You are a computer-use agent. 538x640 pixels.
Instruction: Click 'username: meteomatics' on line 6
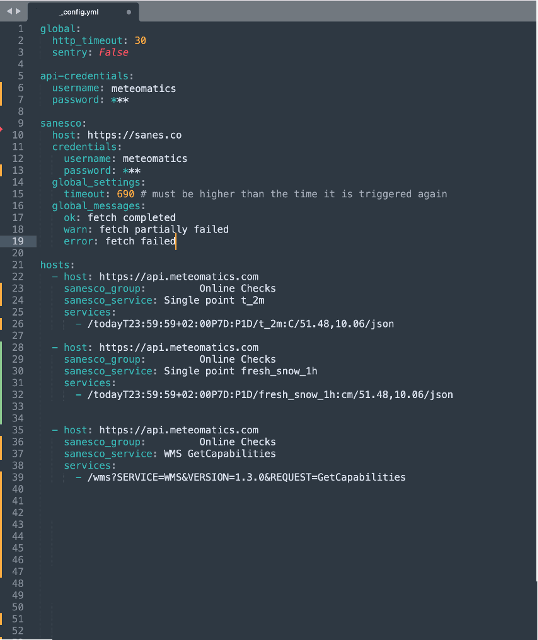(114, 88)
